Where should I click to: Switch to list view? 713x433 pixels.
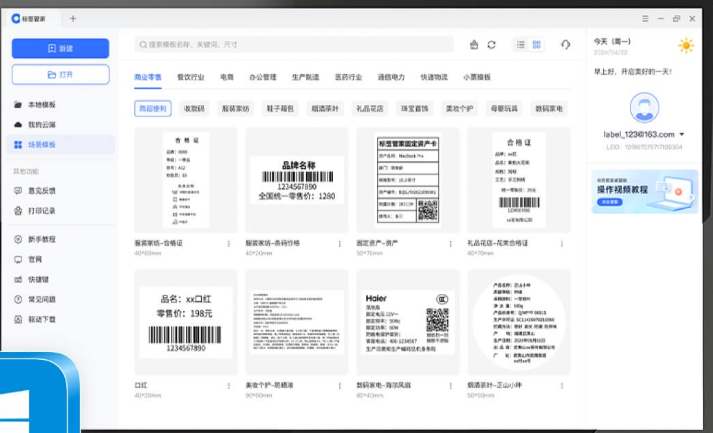click(x=521, y=45)
